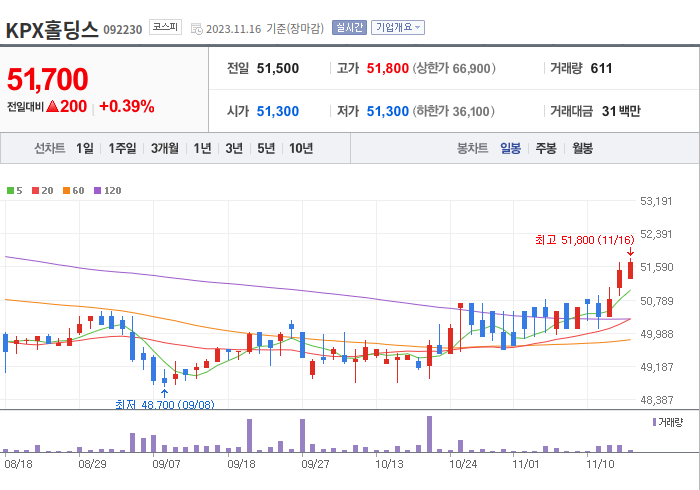Click the 48,387 price axis label
This screenshot has height=490, width=700.
(x=657, y=400)
